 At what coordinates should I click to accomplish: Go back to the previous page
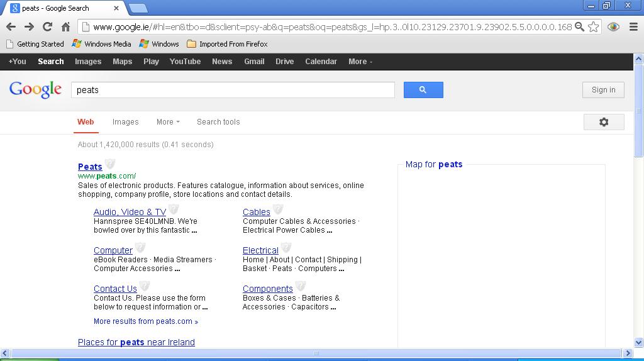tap(11, 27)
